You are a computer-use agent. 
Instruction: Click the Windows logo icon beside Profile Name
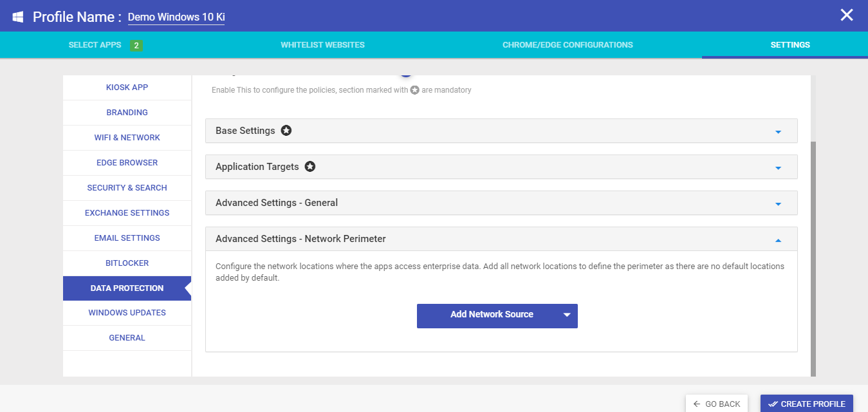[x=18, y=17]
